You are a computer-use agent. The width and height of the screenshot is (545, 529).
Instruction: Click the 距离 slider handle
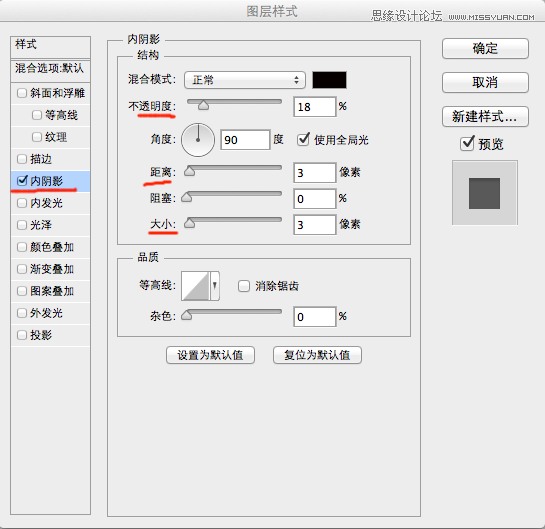[x=189, y=171]
